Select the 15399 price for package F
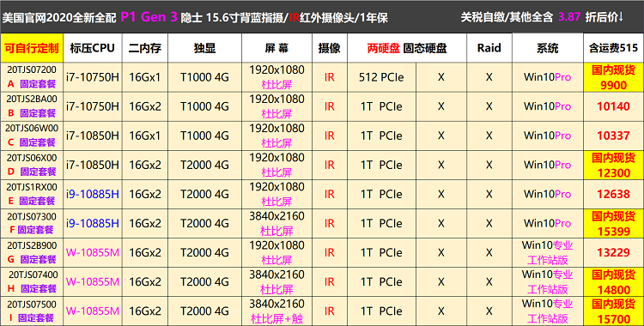This screenshot has width=644, height=326. coord(613,223)
